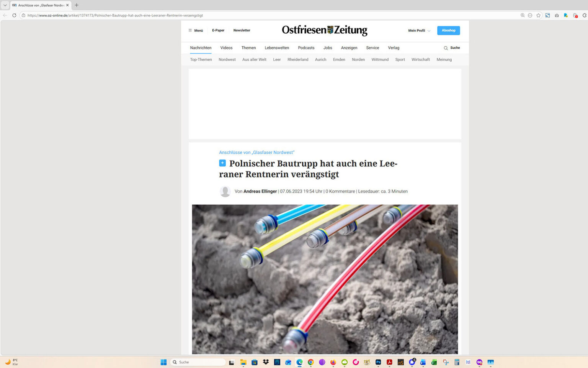Open browser settings via the three-dot icon
This screenshot has width=588, height=368.
pyautogui.click(x=530, y=15)
